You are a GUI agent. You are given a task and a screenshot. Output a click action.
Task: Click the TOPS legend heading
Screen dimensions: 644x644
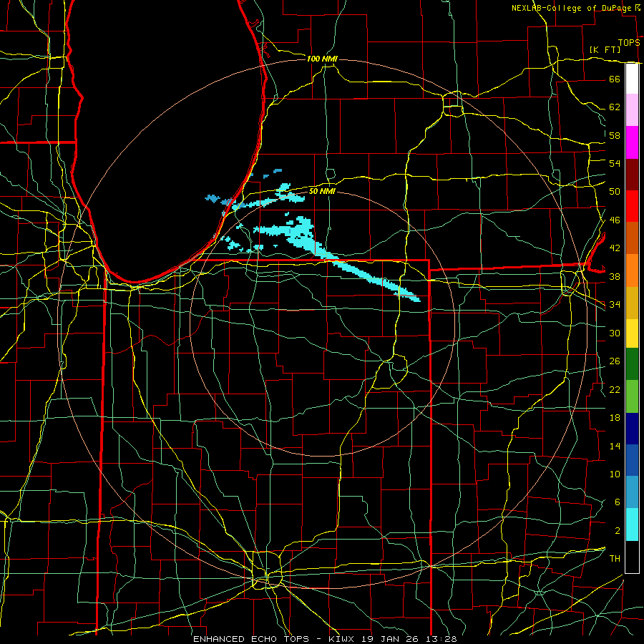coord(629,42)
